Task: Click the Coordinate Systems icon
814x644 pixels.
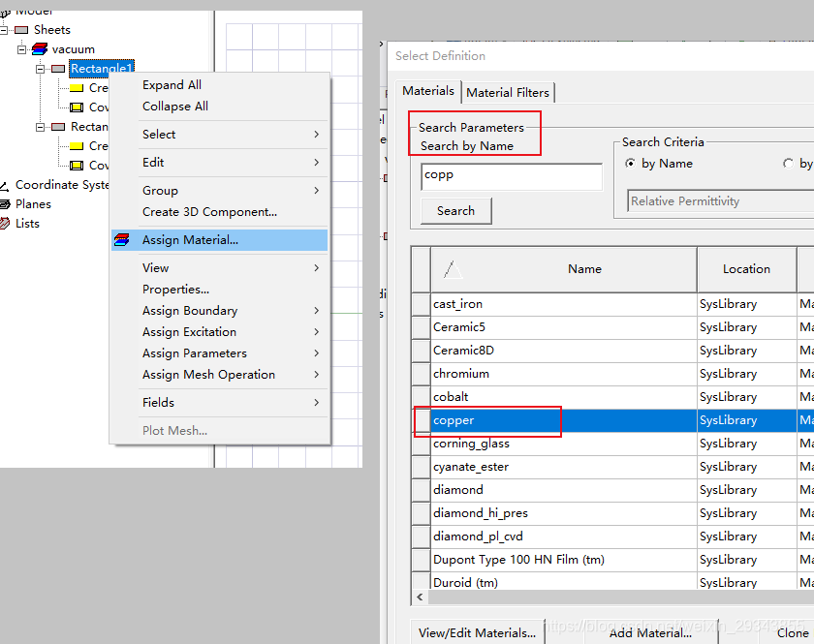Action: tap(6, 185)
